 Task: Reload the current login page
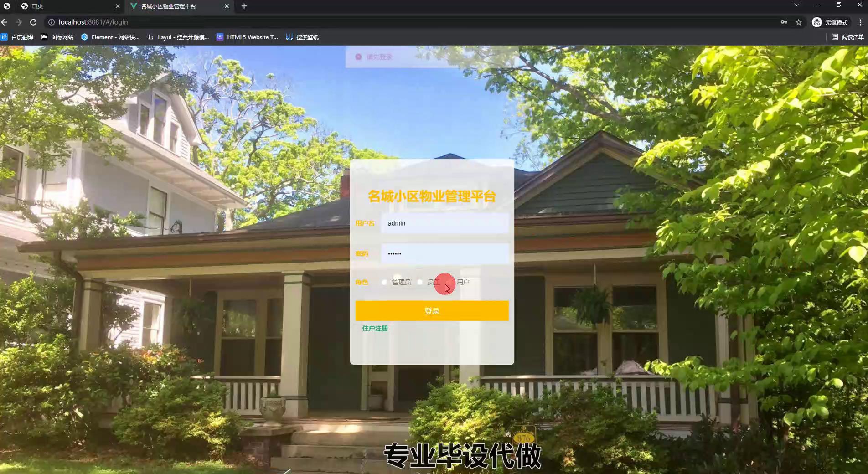click(33, 22)
